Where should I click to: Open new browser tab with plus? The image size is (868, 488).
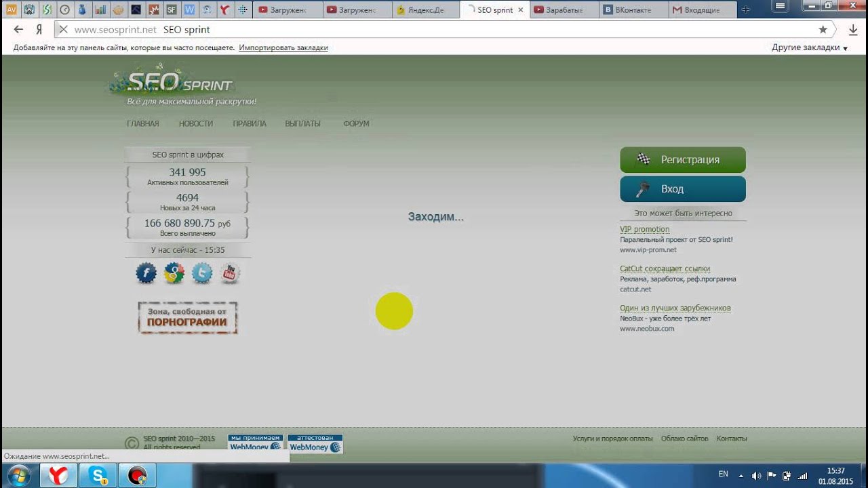pyautogui.click(x=745, y=10)
